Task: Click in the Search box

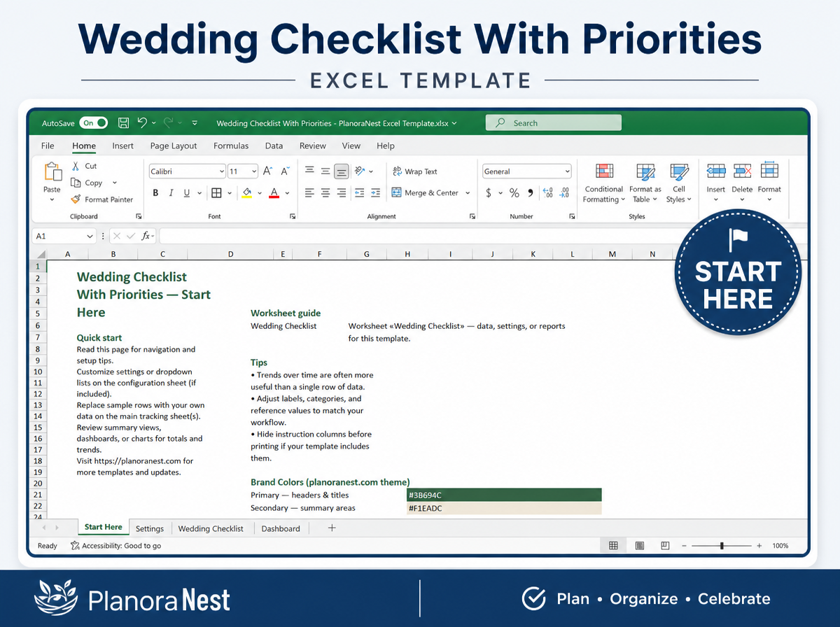Action: tap(553, 122)
